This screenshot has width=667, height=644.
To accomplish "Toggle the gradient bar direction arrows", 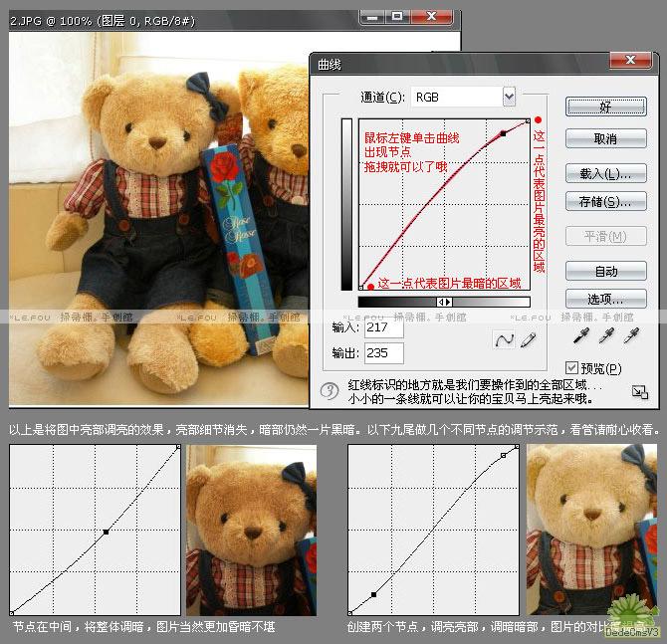I will 445,302.
